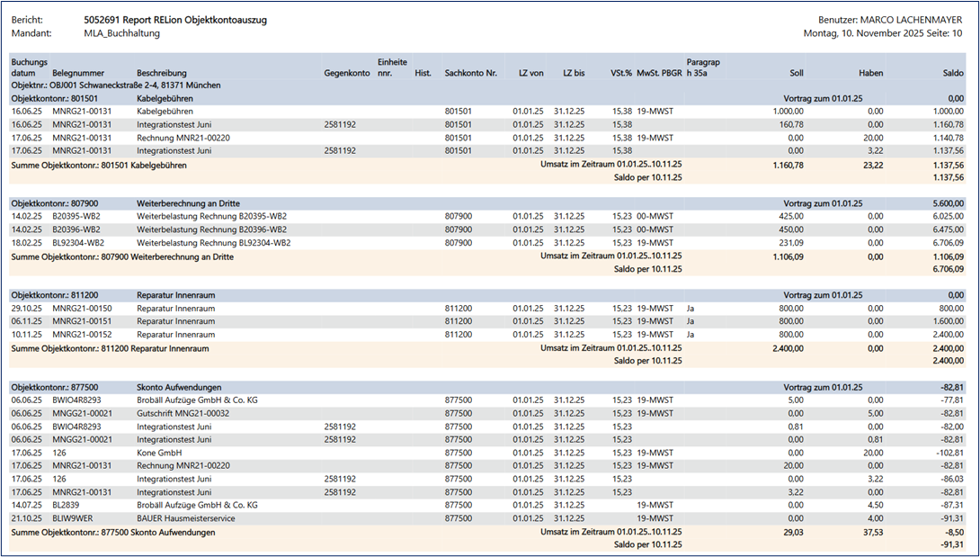Click the Gegenkonto column header
Image resolution: width=980 pixels, height=557 pixels.
tap(346, 73)
